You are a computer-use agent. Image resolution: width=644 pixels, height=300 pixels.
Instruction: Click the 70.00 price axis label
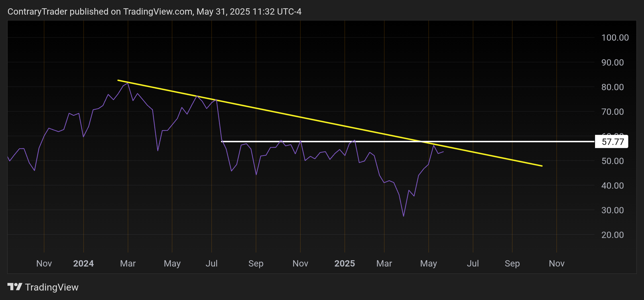click(613, 112)
